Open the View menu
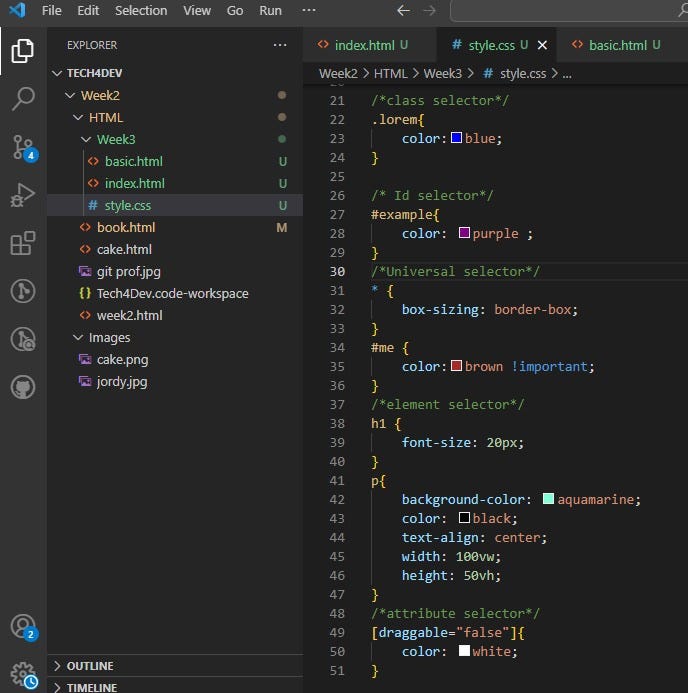This screenshot has height=693, width=688. [197, 10]
